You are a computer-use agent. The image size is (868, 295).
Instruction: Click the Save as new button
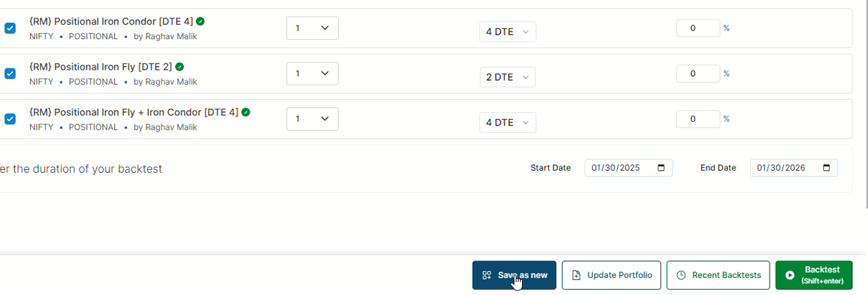click(514, 275)
